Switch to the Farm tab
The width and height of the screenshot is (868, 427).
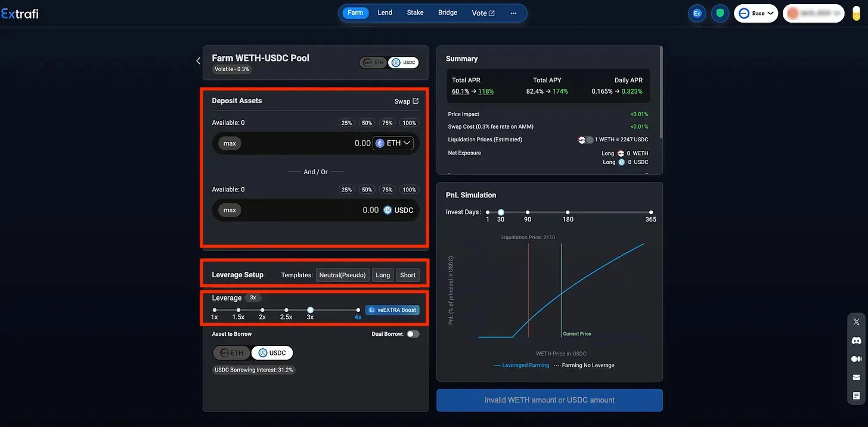click(x=355, y=13)
